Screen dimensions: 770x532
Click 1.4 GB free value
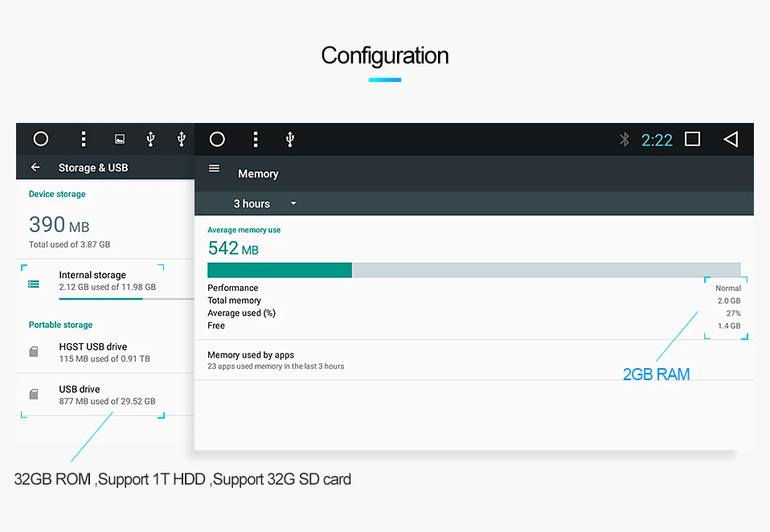(729, 325)
